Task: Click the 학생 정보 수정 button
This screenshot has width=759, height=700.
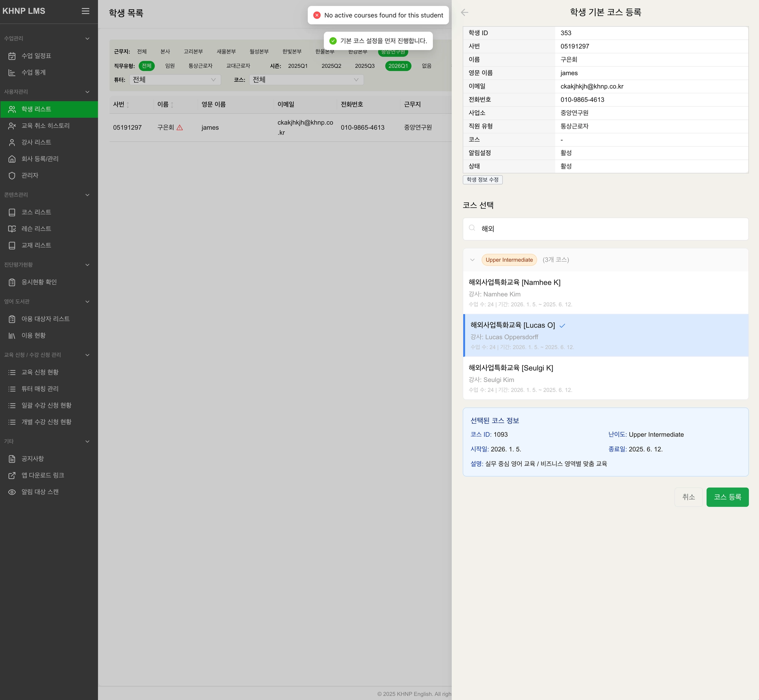Action: (482, 180)
